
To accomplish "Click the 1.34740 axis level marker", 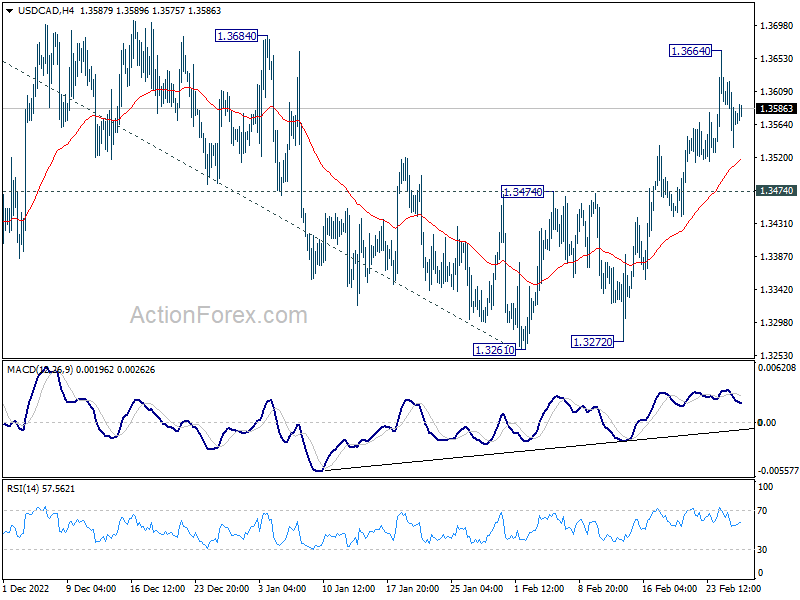I will click(x=777, y=191).
